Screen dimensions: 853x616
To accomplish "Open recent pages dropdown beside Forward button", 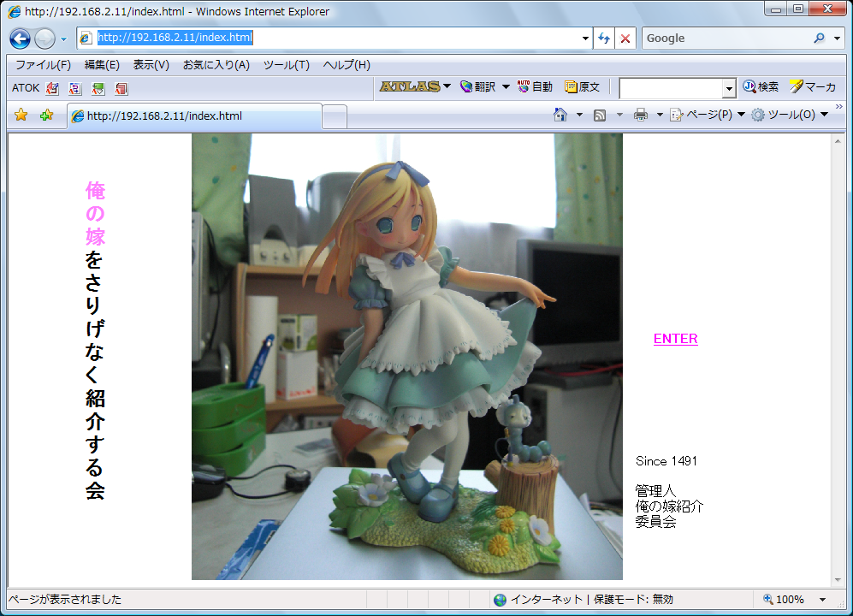I will click(63, 39).
